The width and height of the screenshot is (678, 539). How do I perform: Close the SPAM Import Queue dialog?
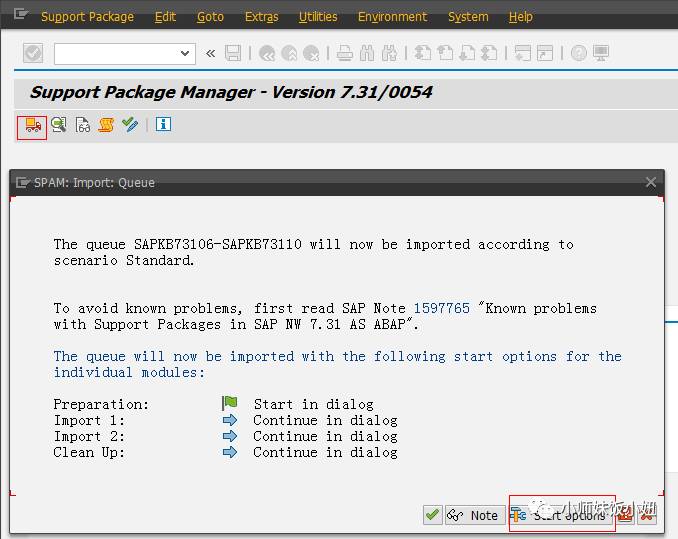[651, 182]
